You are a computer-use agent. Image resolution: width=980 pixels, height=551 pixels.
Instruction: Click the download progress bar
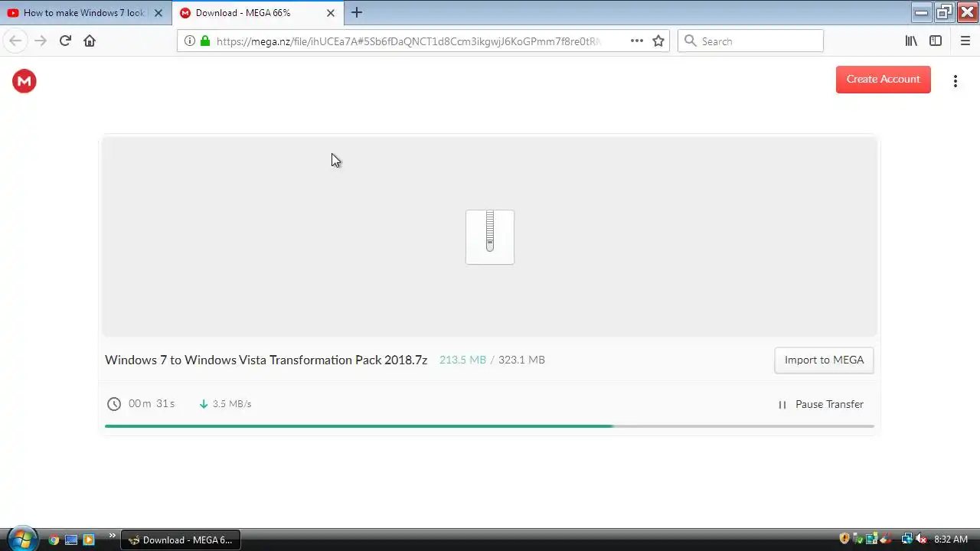point(489,425)
